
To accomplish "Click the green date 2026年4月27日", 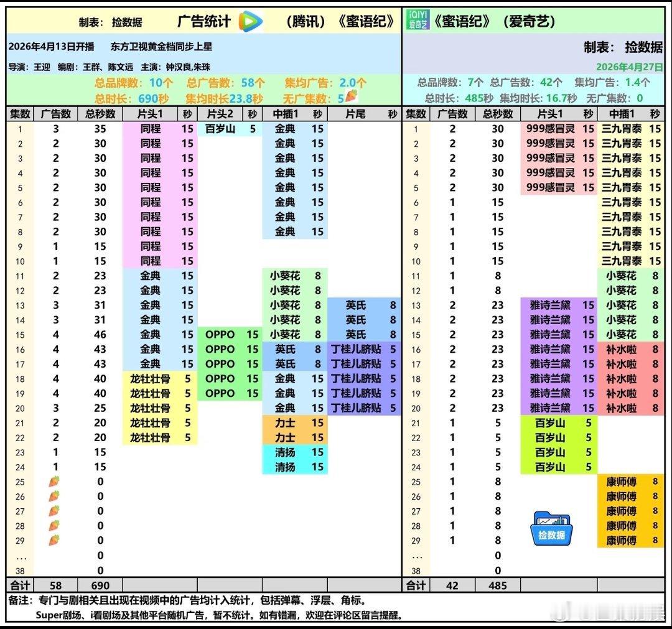I will tap(630, 67).
